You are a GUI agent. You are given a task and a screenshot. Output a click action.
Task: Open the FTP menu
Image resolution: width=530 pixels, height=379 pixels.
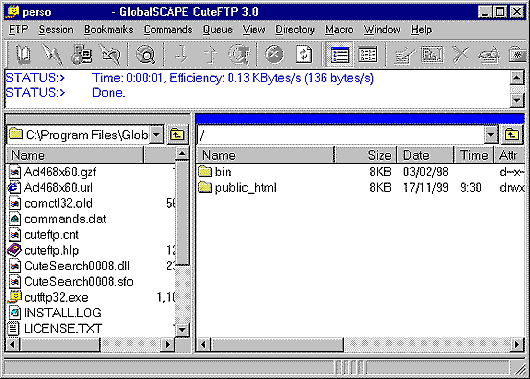(x=18, y=30)
